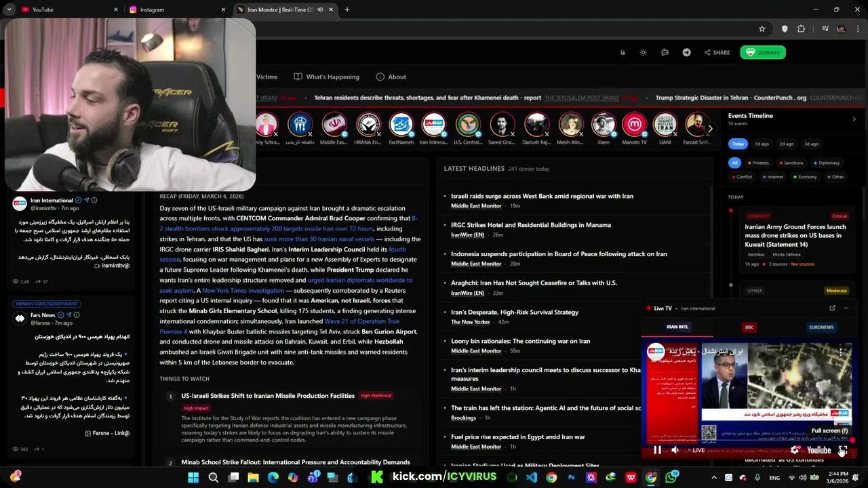Open the Telegram channel icon
868x488 pixels.
[686, 52]
